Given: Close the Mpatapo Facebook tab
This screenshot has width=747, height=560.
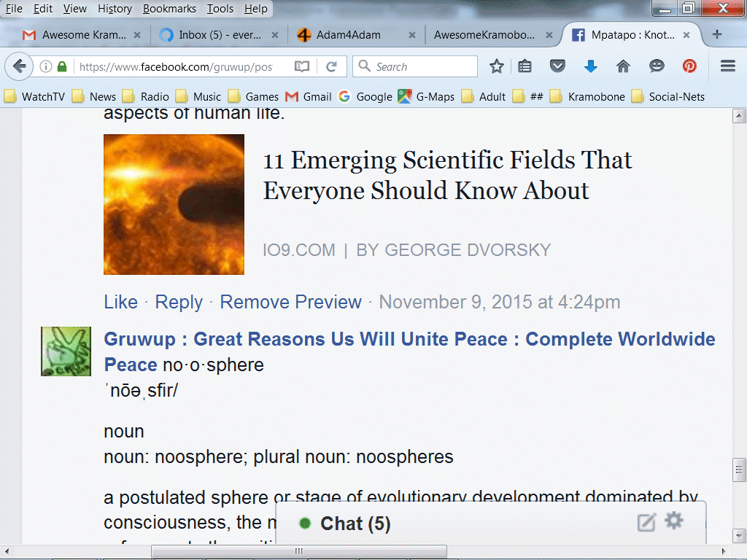Looking at the screenshot, I should [686, 35].
